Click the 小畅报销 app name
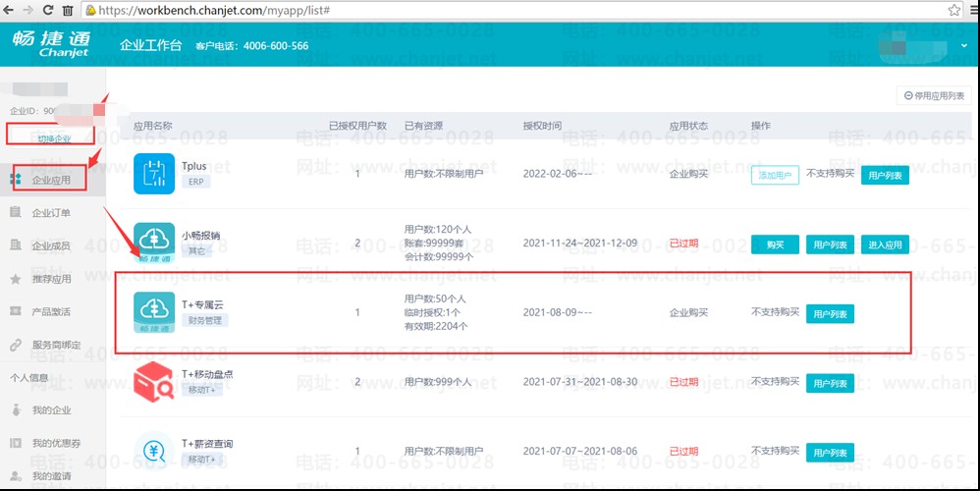The width and height of the screenshot is (980, 491). [x=200, y=236]
